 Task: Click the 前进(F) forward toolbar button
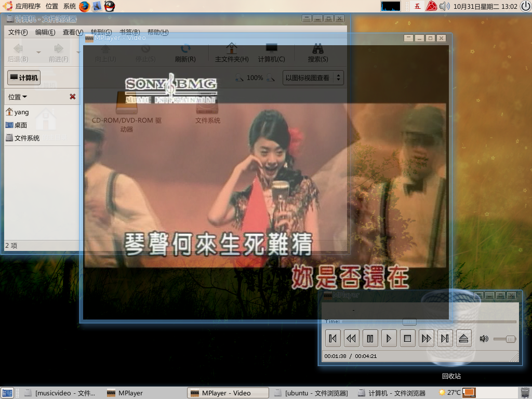tap(58, 53)
